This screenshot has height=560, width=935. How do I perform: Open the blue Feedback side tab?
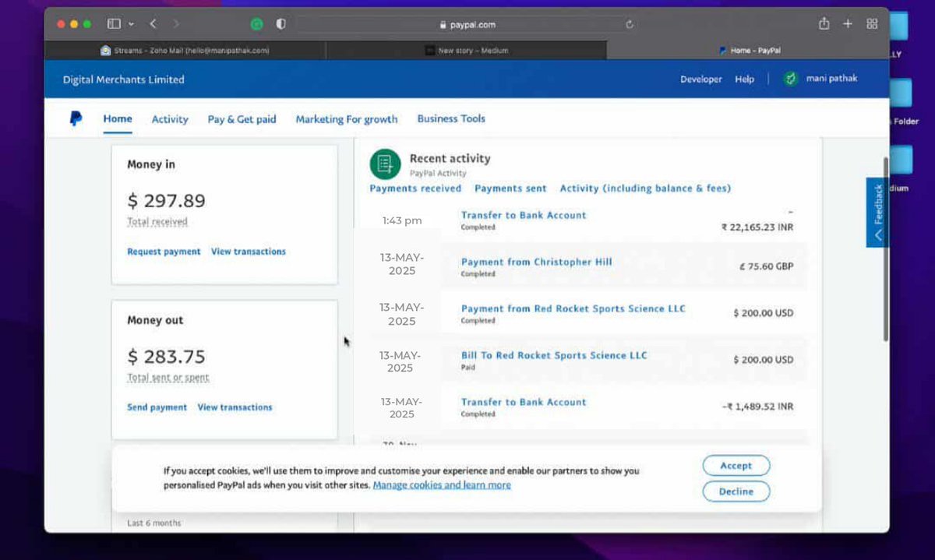point(877,213)
